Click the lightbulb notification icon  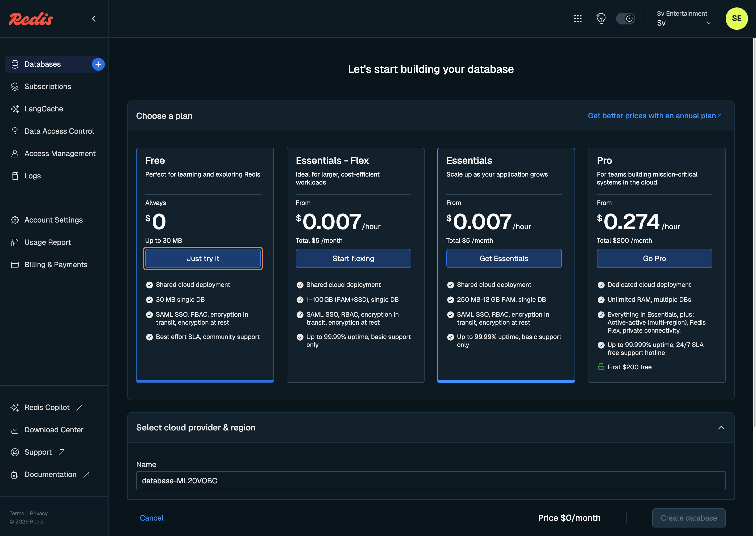click(x=601, y=19)
